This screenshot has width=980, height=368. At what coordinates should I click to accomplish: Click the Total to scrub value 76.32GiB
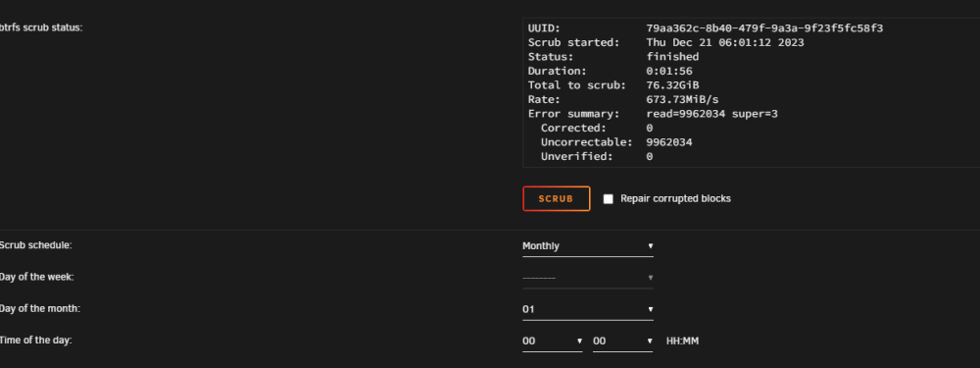(x=672, y=85)
